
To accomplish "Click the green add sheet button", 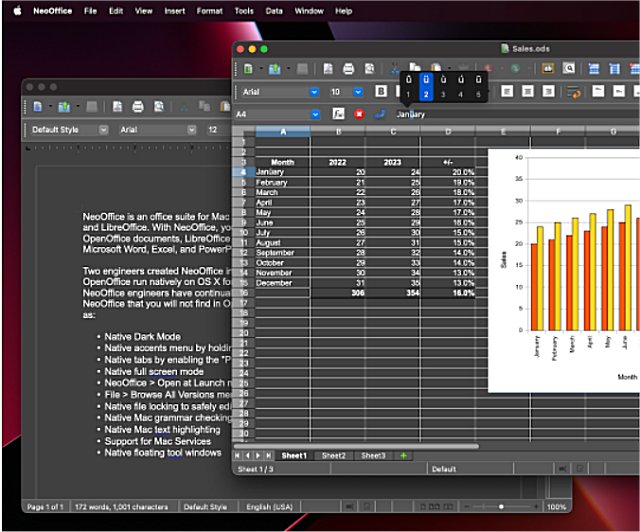I will tap(404, 455).
